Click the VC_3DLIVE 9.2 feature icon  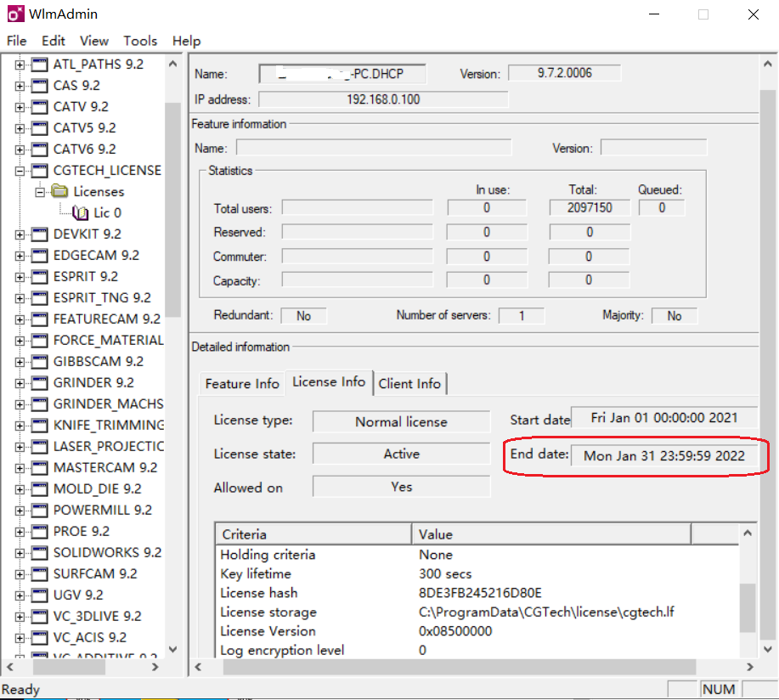coord(39,617)
